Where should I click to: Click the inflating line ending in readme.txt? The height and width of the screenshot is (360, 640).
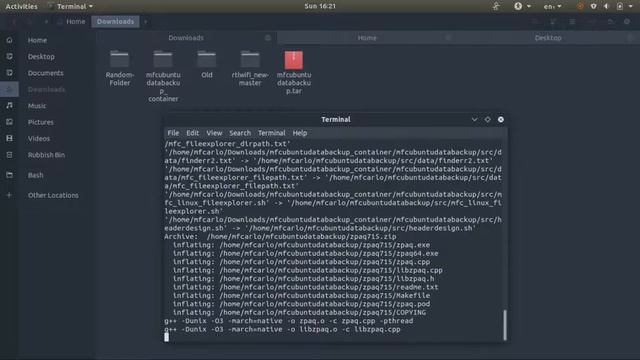click(305, 287)
